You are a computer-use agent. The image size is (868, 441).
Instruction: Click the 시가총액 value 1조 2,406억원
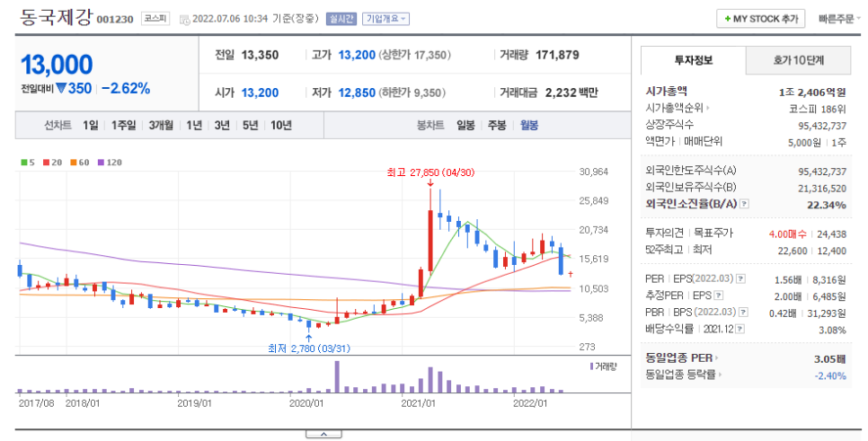(x=812, y=93)
